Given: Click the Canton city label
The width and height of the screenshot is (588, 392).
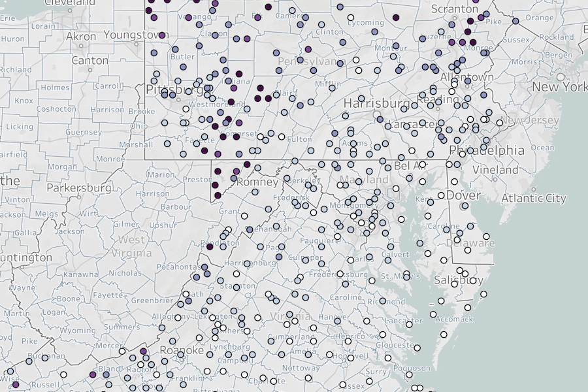Looking at the screenshot, I should pos(90,60).
